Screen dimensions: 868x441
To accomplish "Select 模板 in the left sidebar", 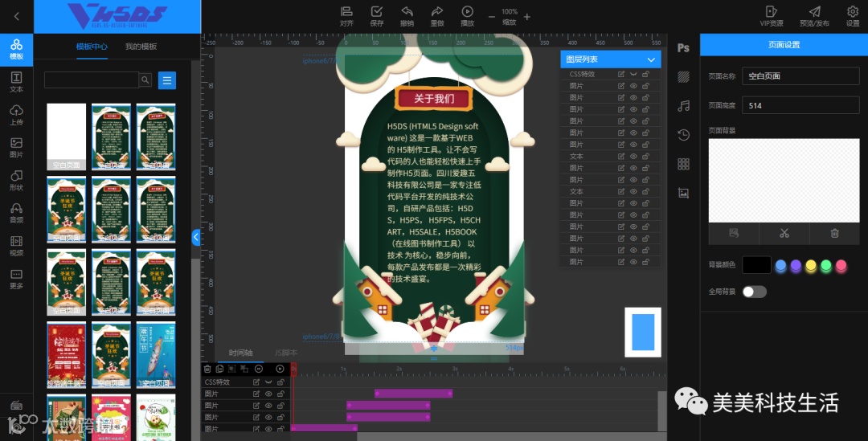I will click(x=17, y=50).
